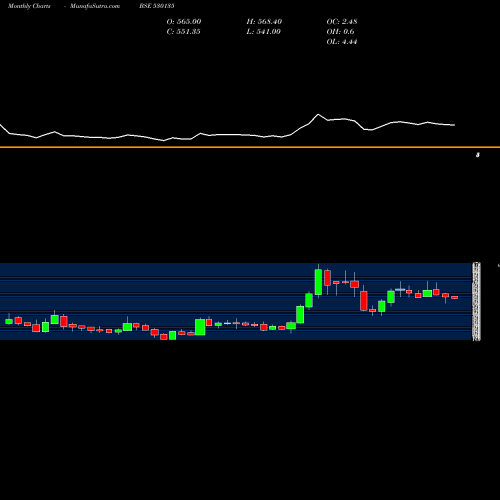Click the 'BSE 530135' symbol label
Screen dimensions: 500x500
click(157, 6)
